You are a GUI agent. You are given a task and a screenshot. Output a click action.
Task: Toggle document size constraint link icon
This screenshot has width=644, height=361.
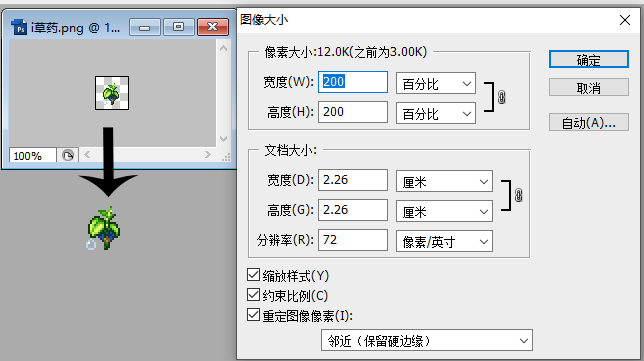(x=518, y=195)
